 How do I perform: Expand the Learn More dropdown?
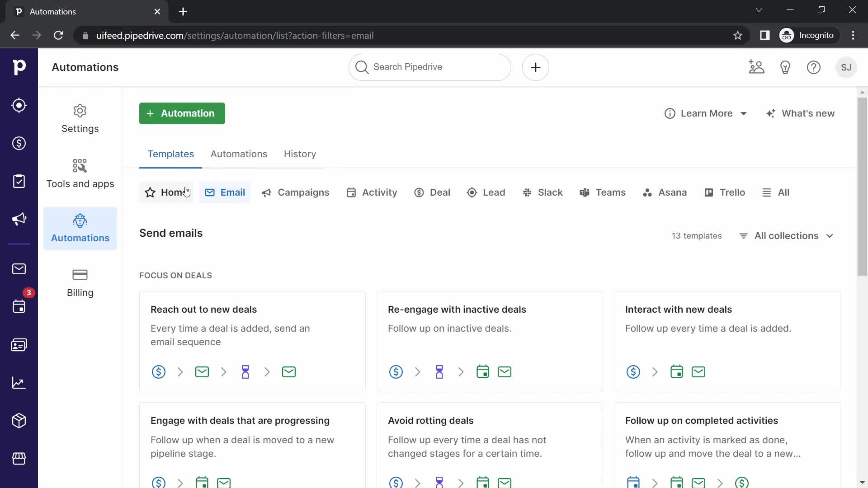click(705, 113)
